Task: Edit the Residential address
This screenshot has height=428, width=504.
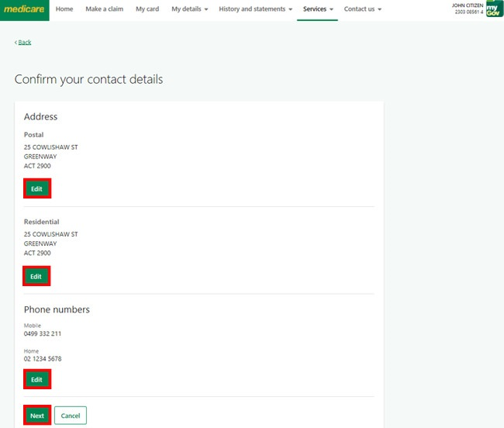Action: click(36, 276)
